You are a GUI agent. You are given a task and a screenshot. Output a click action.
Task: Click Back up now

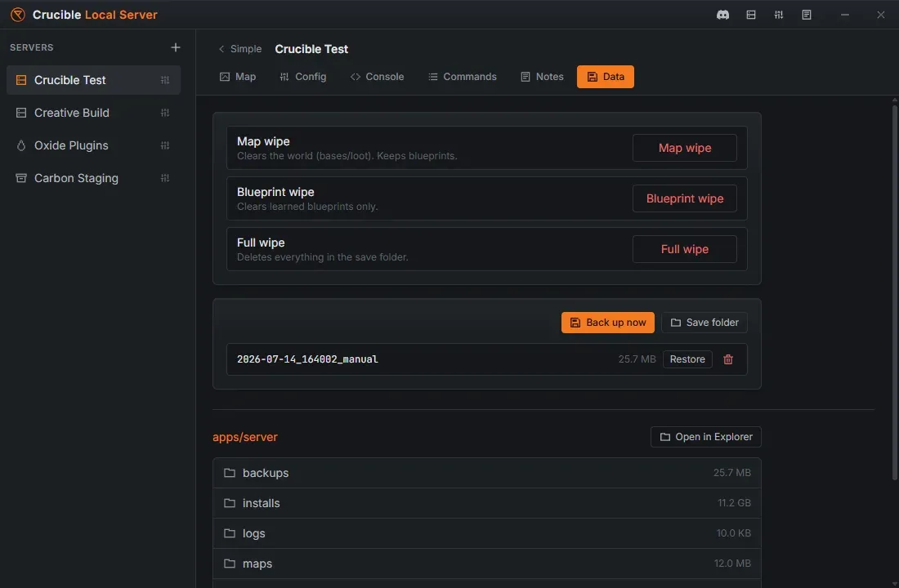[x=608, y=323]
